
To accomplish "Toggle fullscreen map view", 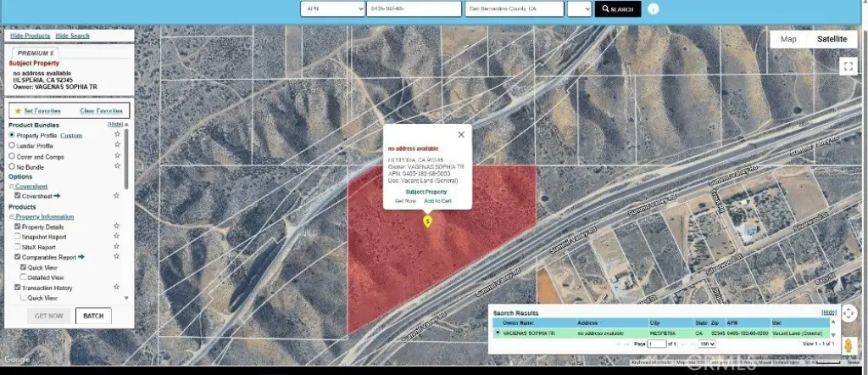I will tap(849, 66).
